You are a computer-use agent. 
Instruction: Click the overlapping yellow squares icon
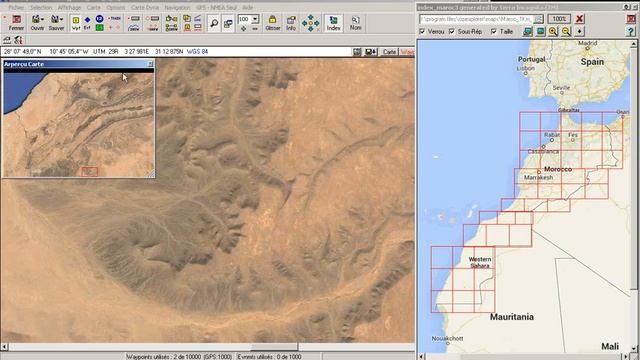(187, 19)
